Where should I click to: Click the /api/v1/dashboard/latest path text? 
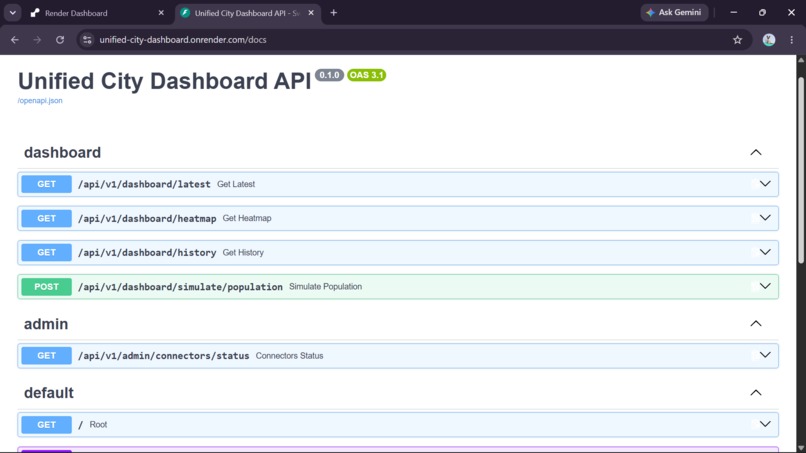(144, 184)
